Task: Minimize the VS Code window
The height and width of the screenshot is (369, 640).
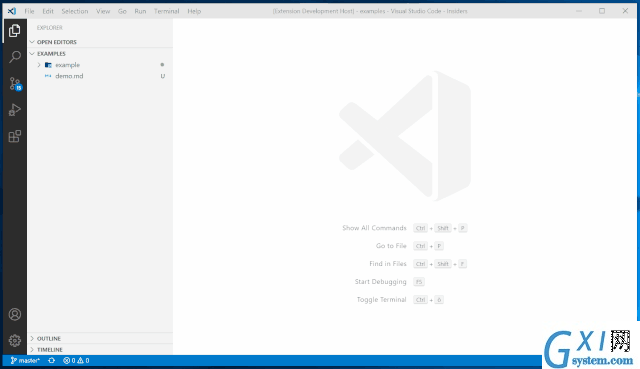Action: coord(579,11)
